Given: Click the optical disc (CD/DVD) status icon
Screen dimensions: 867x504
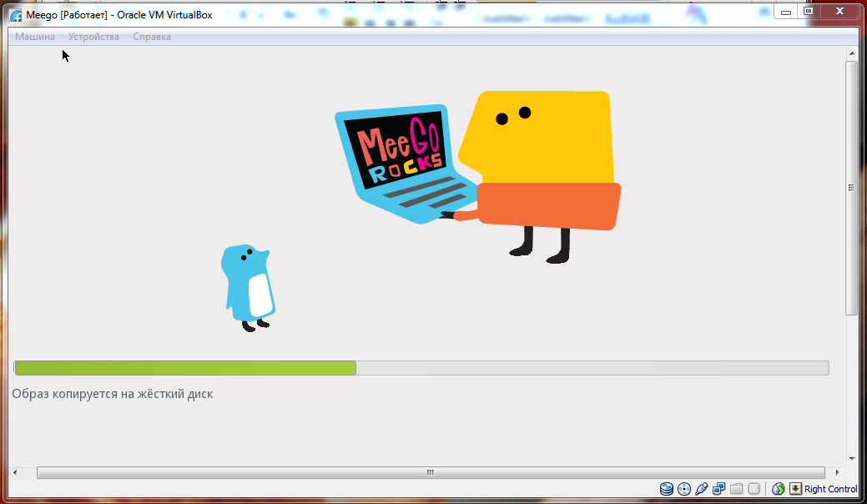Looking at the screenshot, I should (684, 488).
